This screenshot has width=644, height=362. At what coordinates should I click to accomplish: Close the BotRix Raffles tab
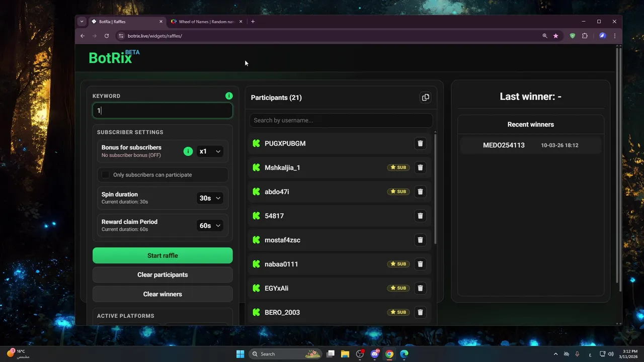[x=161, y=22]
